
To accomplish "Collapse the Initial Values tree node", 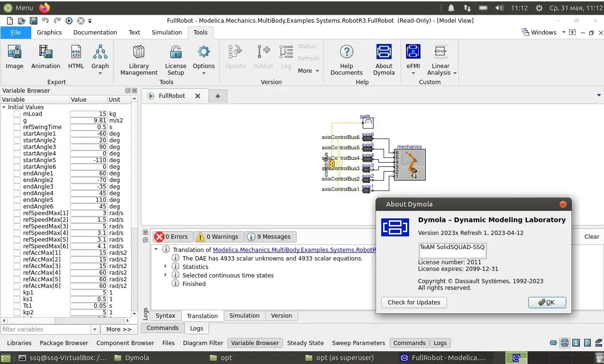I will tap(4, 107).
